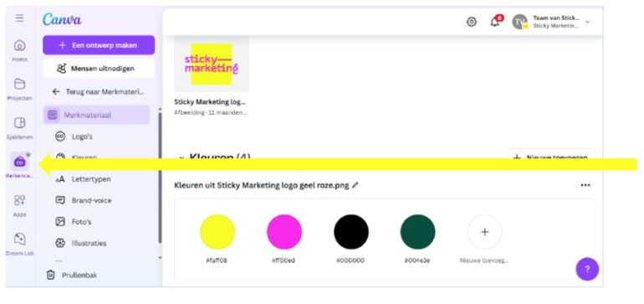Select black color swatch #000000

(x=351, y=232)
